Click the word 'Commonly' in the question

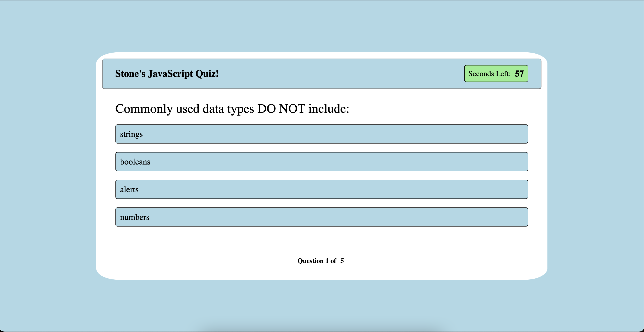[144, 109]
